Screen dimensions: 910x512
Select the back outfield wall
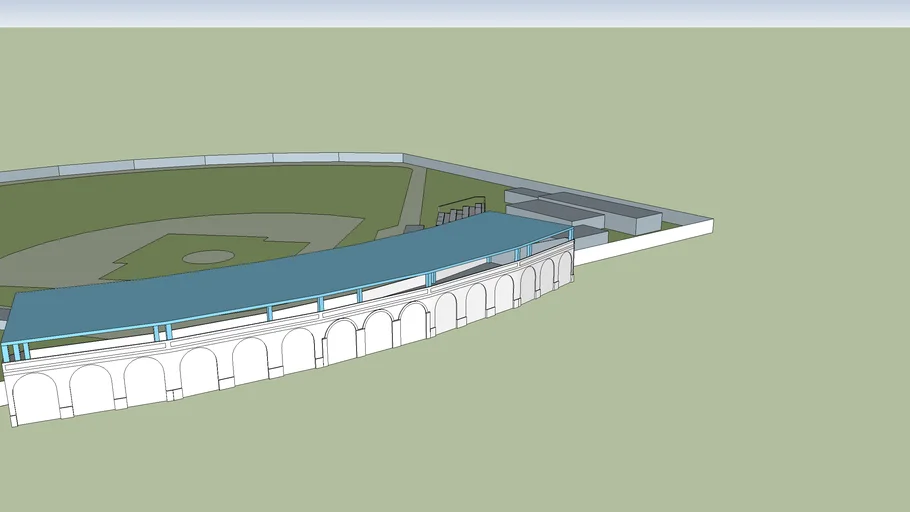[x=240, y=160]
